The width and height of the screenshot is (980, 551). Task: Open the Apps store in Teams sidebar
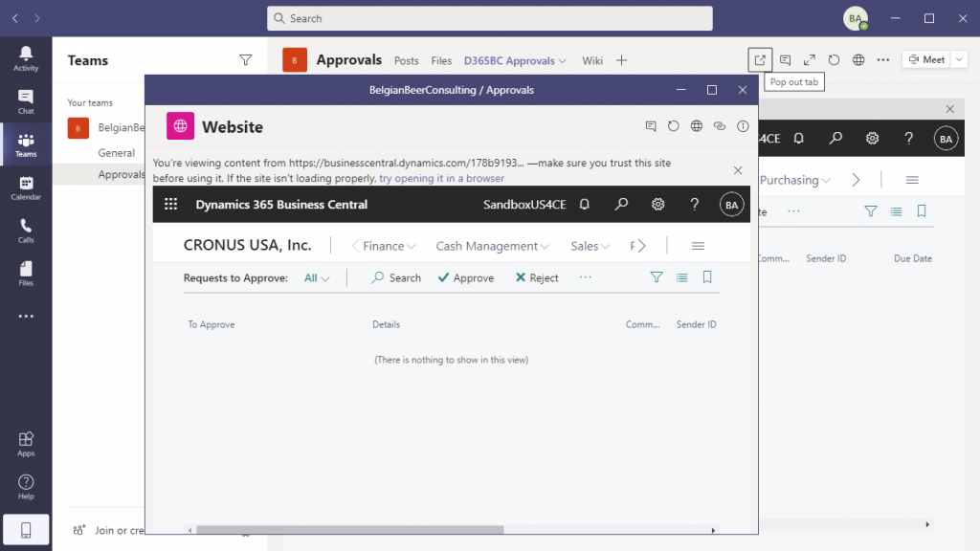[26, 444]
